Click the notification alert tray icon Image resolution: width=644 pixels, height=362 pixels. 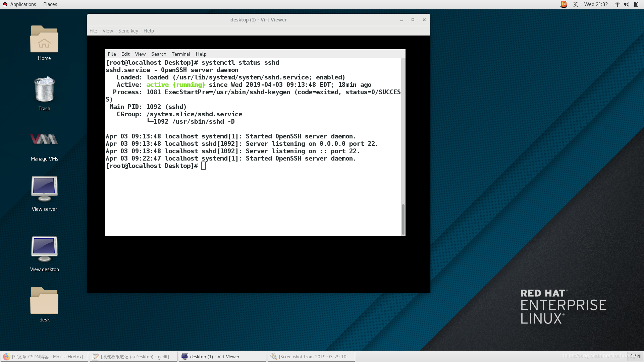click(x=564, y=4)
